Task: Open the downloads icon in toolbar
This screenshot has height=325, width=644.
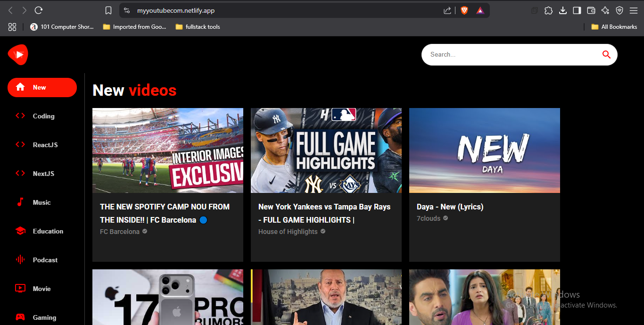Action: click(562, 10)
